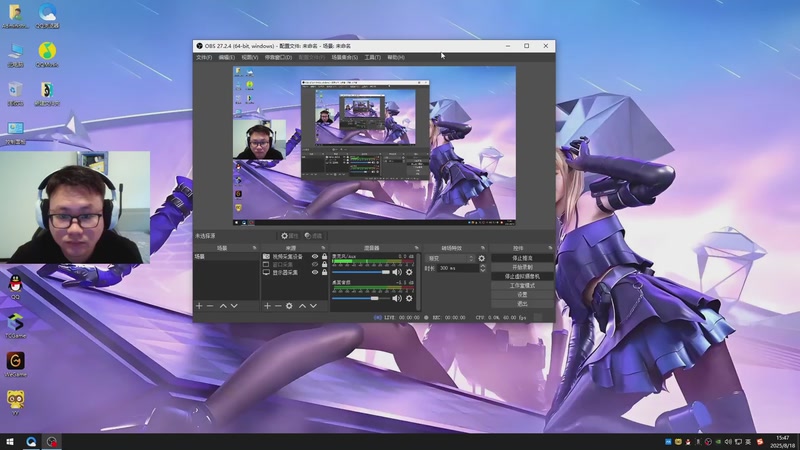Toggle lock on 窗口采集 source
The height and width of the screenshot is (450, 800).
pyautogui.click(x=324, y=264)
